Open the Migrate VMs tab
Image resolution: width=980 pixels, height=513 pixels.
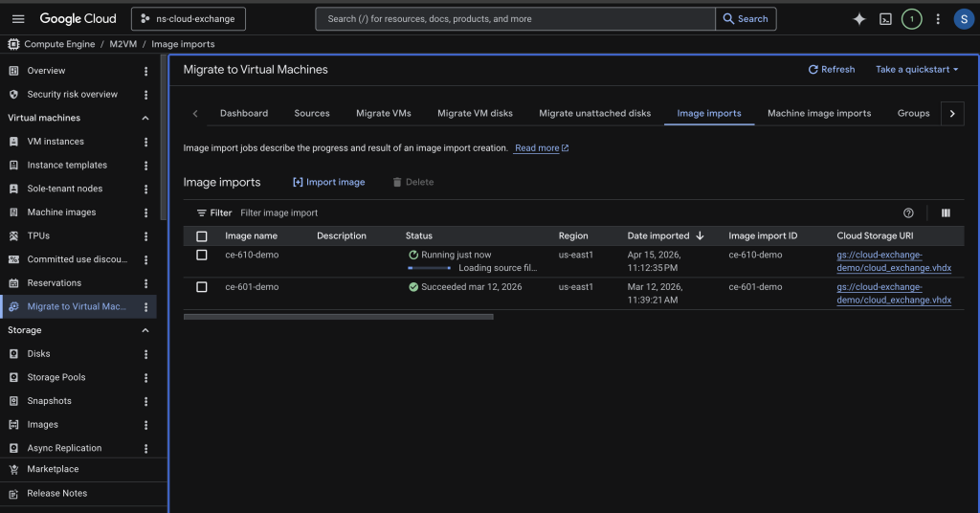[x=383, y=113]
